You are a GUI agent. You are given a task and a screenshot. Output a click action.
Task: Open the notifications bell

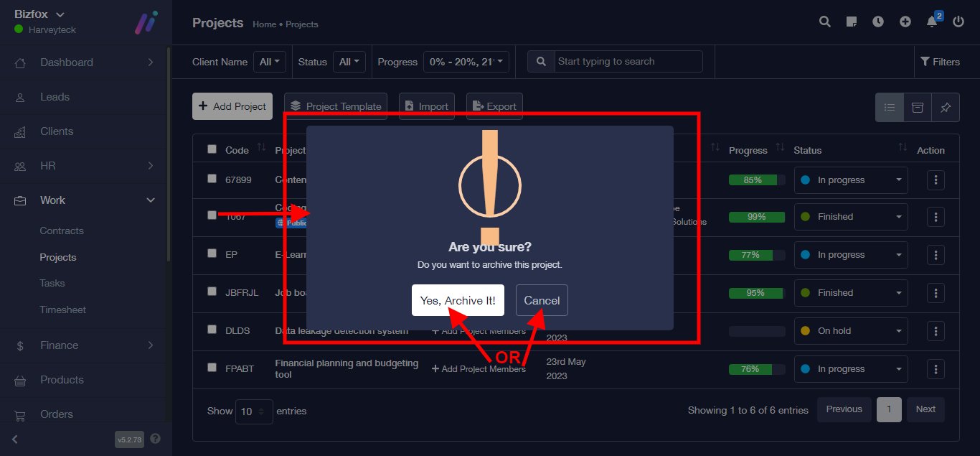point(932,22)
